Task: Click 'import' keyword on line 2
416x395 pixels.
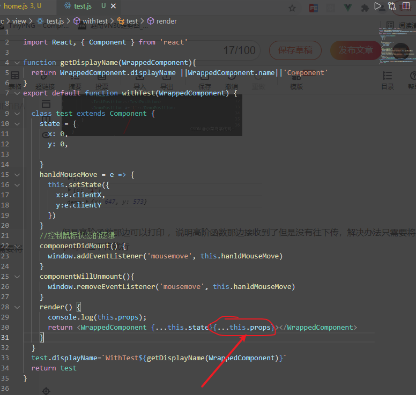Action: (35, 42)
